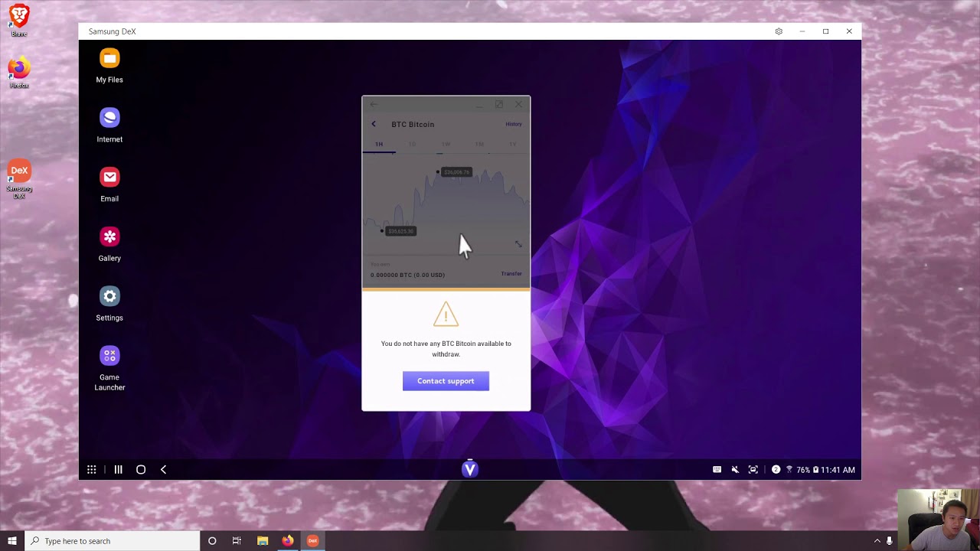Viewport: 980px width, 551px height.
Task: Launch the Samsung Internet browser
Action: coord(109,126)
